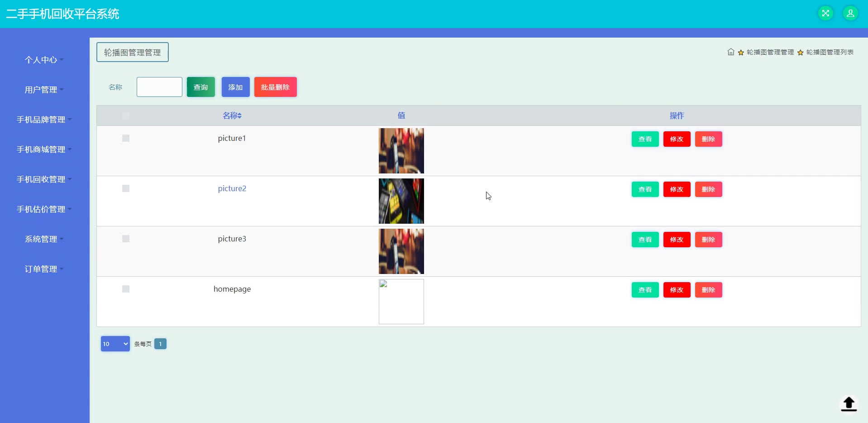This screenshot has height=423, width=868.
Task: Edit picture3 with 修改 button
Action: 677,240
